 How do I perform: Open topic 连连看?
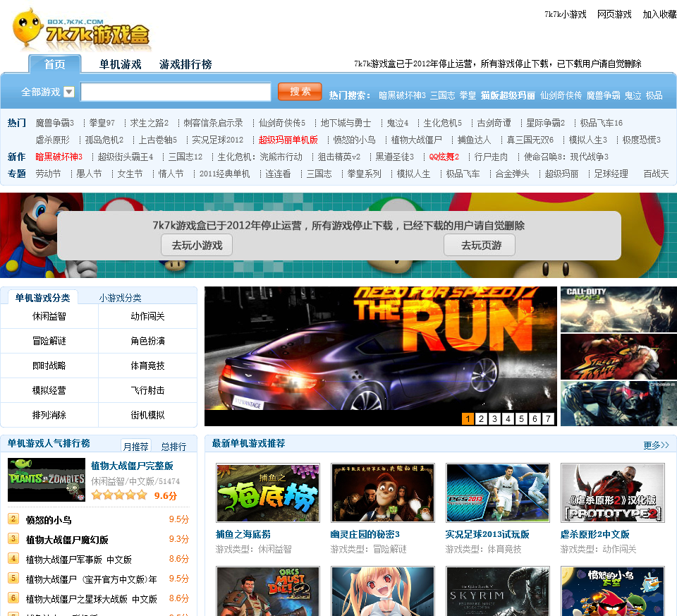click(x=278, y=174)
